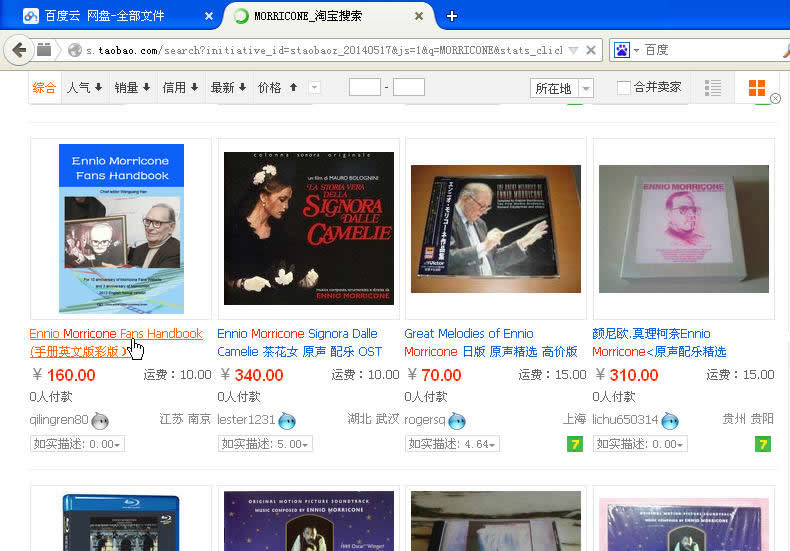The width and height of the screenshot is (790, 551).
Task: Close the 百度云 网盘 tab
Action: 209,16
